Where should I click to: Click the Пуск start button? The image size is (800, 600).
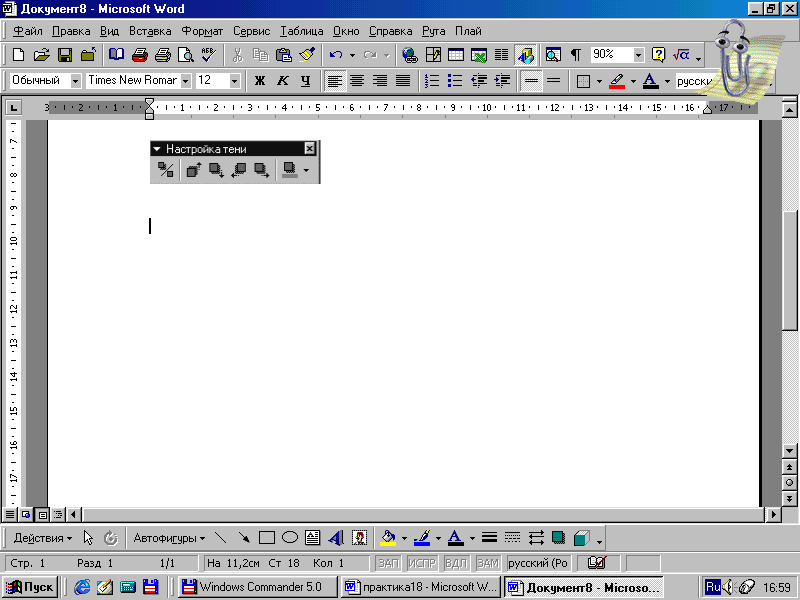(x=30, y=587)
